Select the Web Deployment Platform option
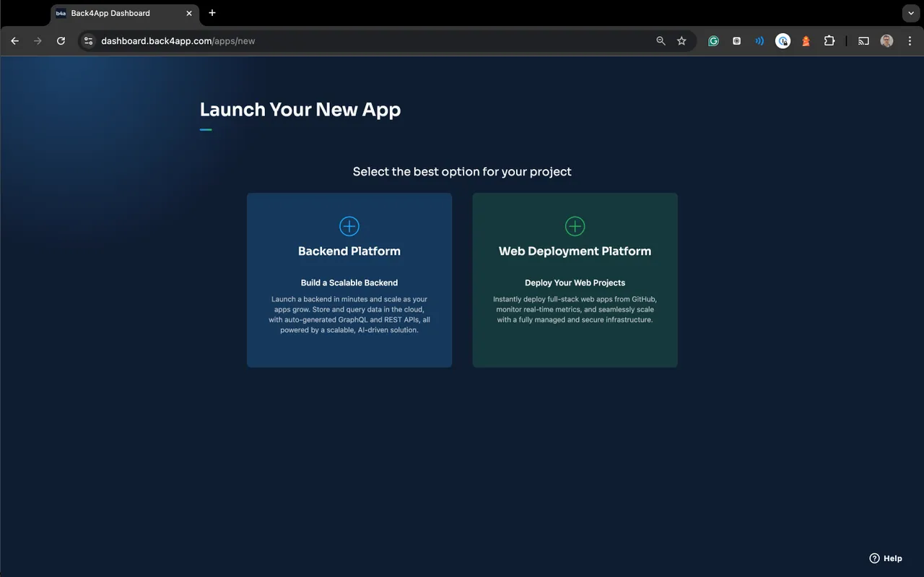This screenshot has height=577, width=924. 575,280
